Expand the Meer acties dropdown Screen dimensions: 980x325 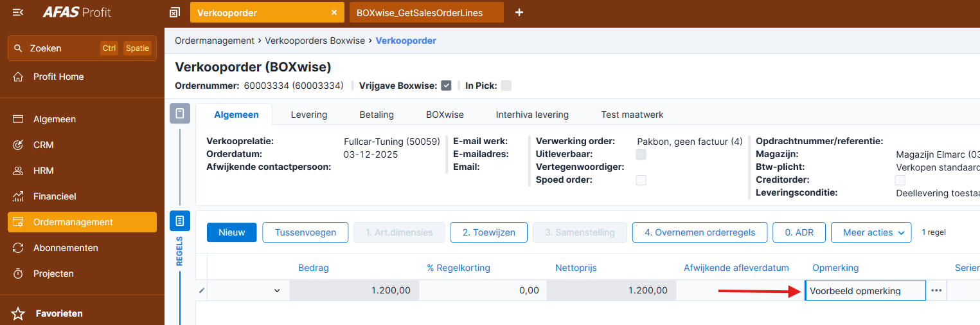[871, 232]
